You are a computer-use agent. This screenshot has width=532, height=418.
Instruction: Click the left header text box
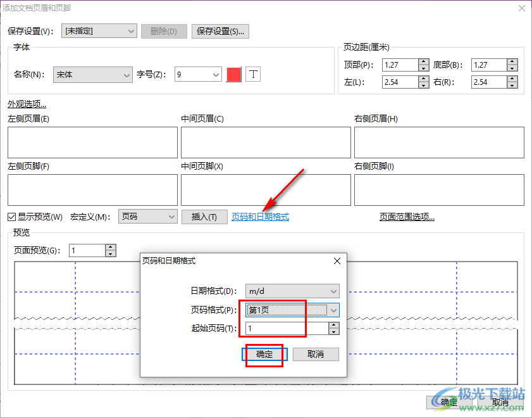point(92,142)
